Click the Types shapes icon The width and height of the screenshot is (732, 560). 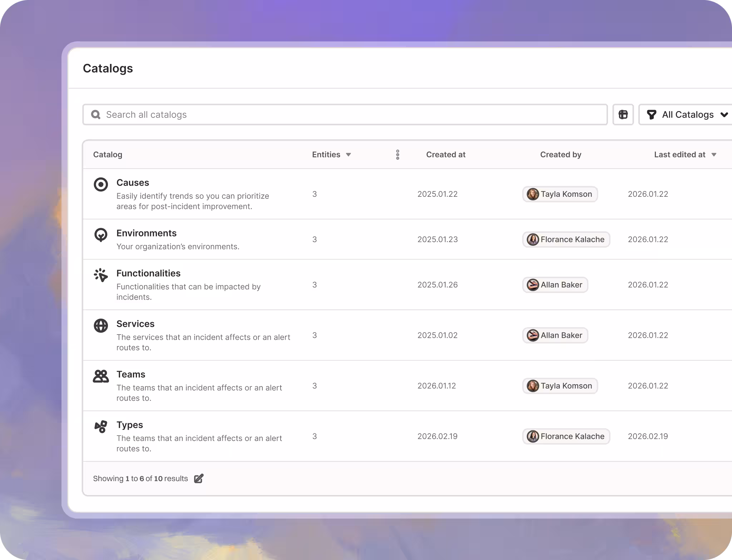pyautogui.click(x=101, y=426)
